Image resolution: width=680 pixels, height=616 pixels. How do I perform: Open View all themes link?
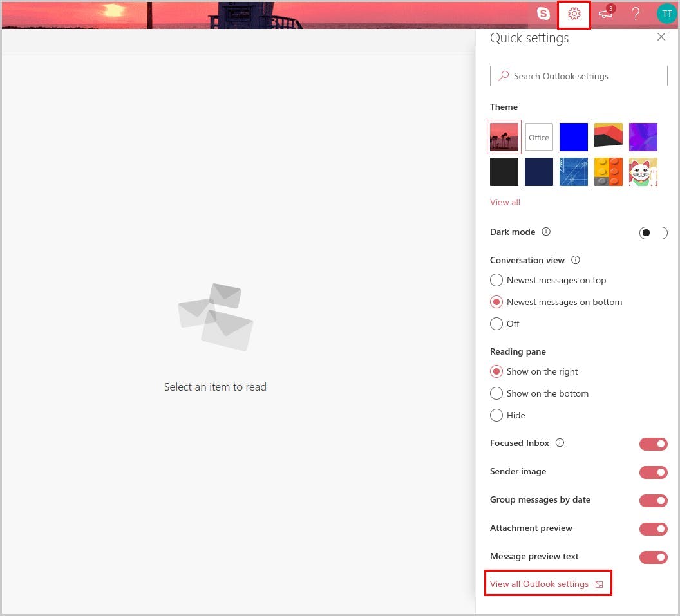[505, 202]
